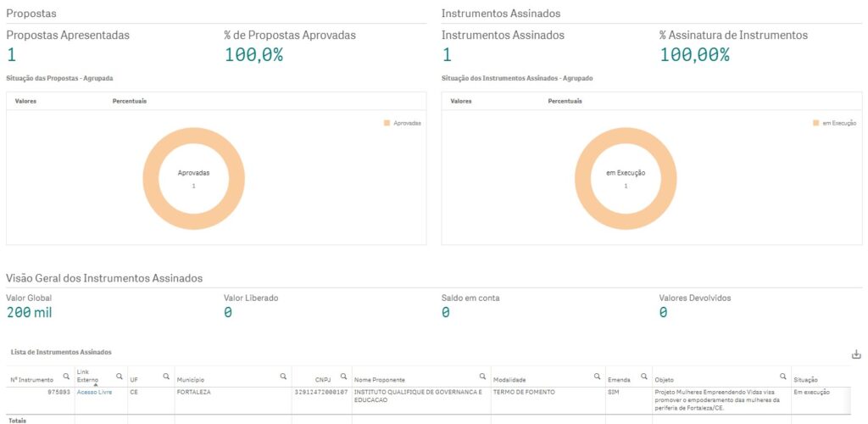868x424 pixels.
Task: Click the Objeto column search magnifier
Action: [783, 376]
